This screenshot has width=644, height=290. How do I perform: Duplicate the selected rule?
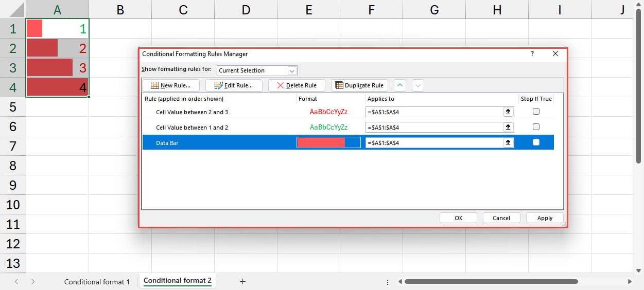(x=359, y=85)
